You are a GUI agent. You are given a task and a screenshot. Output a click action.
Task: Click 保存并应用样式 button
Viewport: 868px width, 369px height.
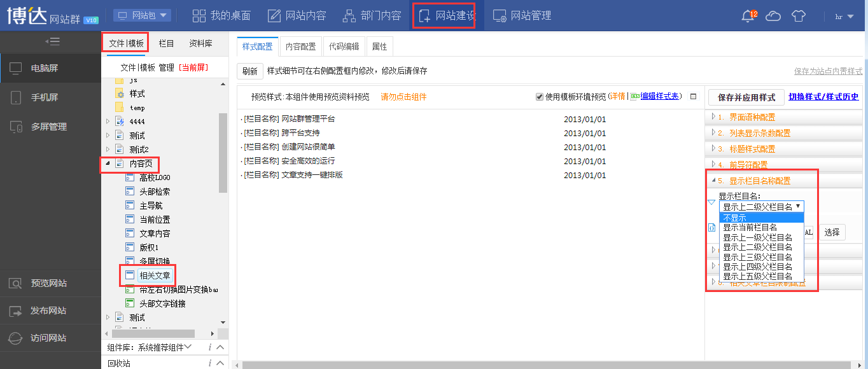[746, 97]
